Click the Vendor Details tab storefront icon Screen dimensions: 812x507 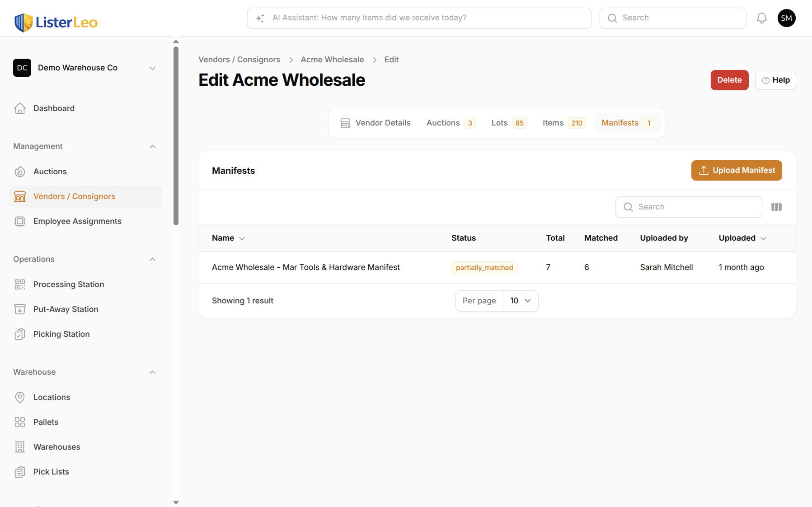click(x=345, y=123)
